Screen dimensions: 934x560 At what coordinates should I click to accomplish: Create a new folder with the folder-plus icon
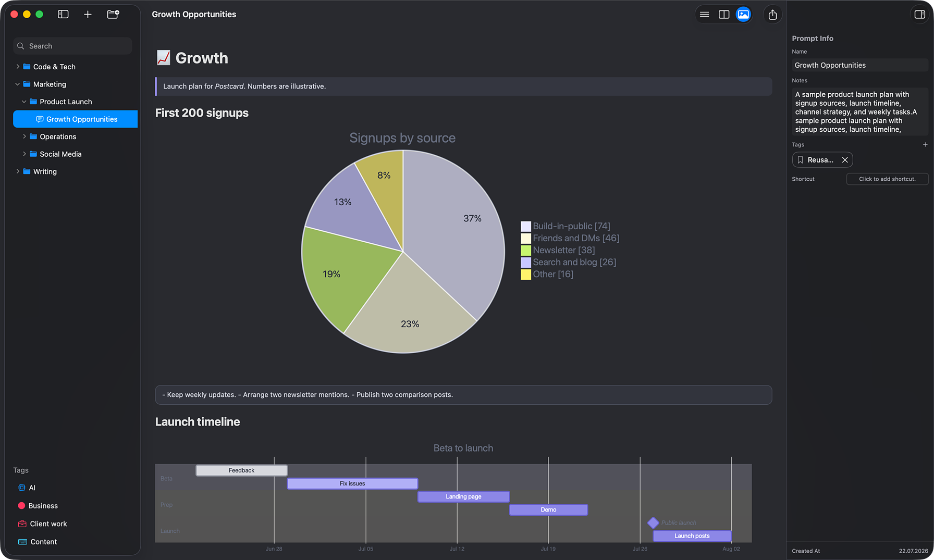click(x=113, y=15)
